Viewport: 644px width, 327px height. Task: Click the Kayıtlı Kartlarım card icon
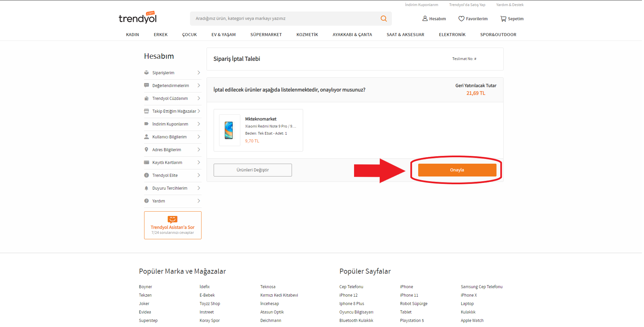click(x=146, y=163)
